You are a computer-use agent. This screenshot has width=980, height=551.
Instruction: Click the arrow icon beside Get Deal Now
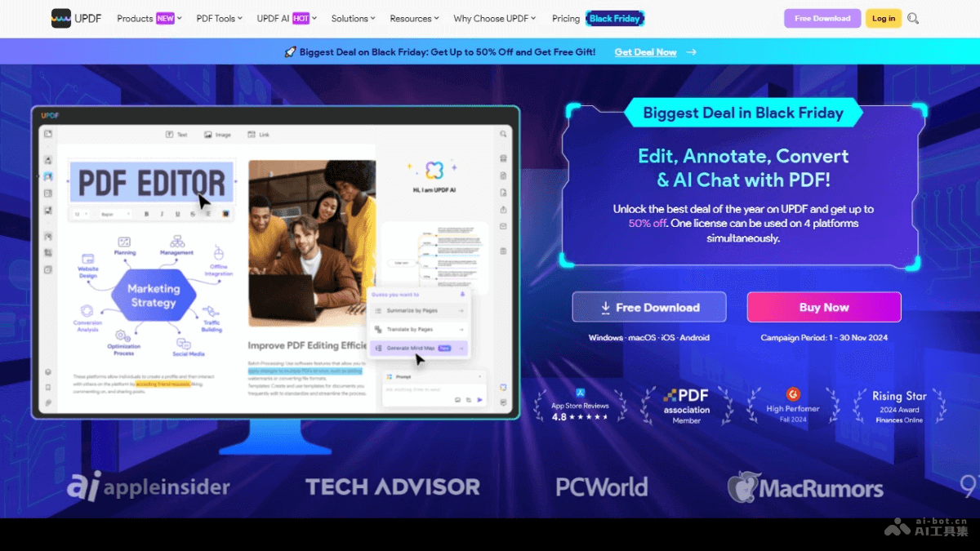(691, 52)
